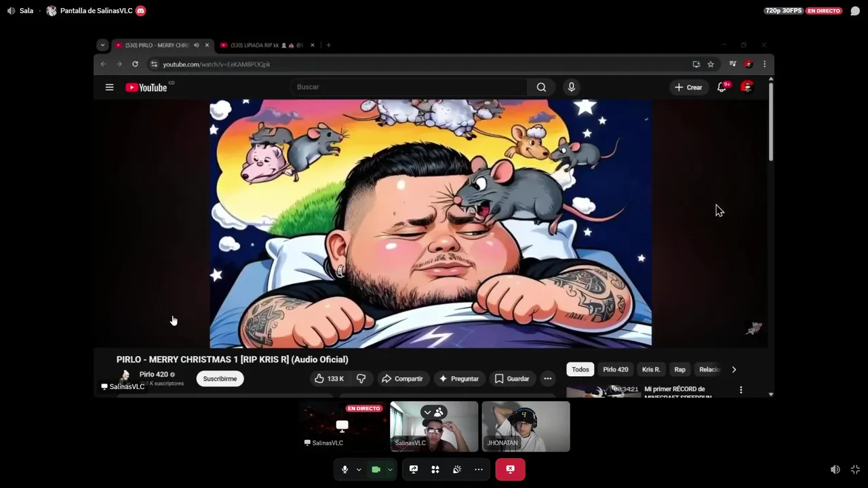Image resolution: width=868 pixels, height=488 pixels.
Task: Click the voice search microphone icon
Action: click(571, 87)
